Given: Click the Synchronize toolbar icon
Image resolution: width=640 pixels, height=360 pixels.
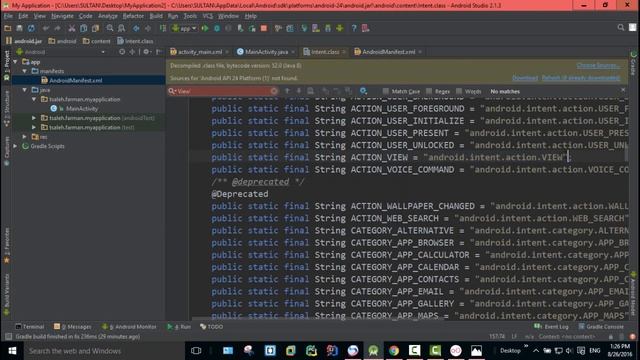Looking at the screenshot, I should point(31,28).
